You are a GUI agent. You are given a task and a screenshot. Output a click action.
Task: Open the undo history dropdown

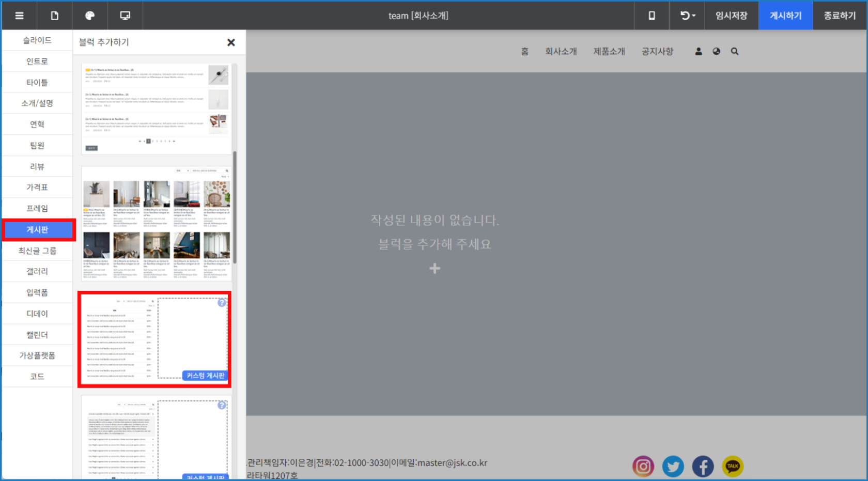coord(687,15)
